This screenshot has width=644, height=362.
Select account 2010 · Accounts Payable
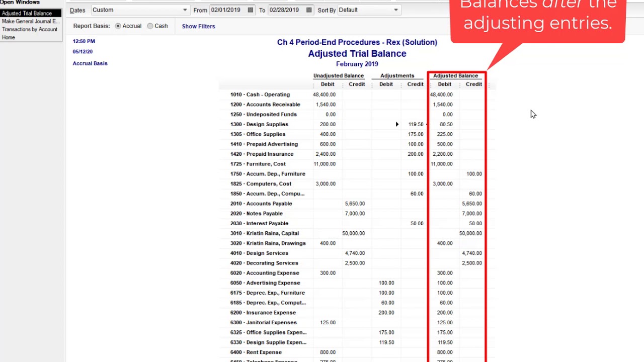[x=261, y=204]
